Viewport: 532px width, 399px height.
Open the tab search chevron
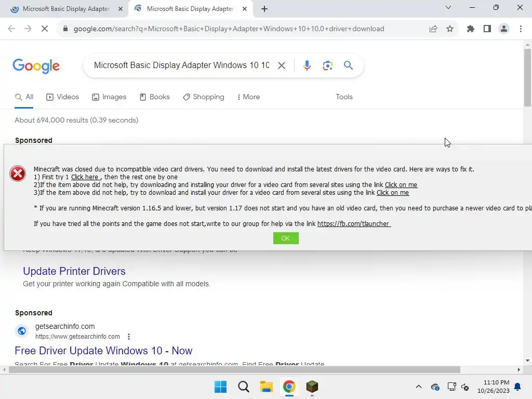click(x=448, y=7)
